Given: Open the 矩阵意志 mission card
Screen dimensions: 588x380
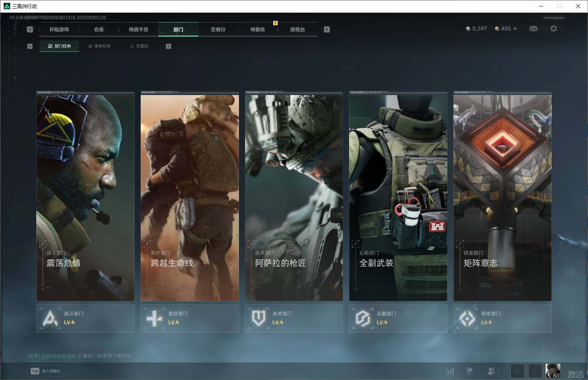Looking at the screenshot, I should 502,197.
